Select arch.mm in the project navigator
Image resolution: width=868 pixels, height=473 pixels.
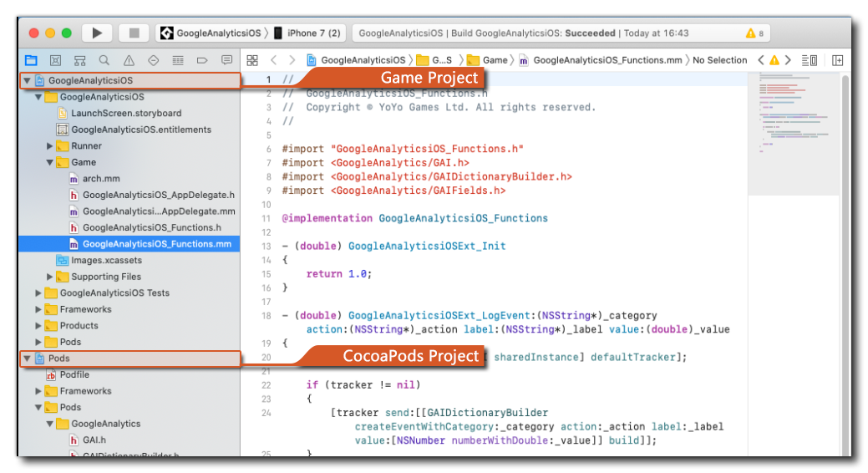point(101,179)
